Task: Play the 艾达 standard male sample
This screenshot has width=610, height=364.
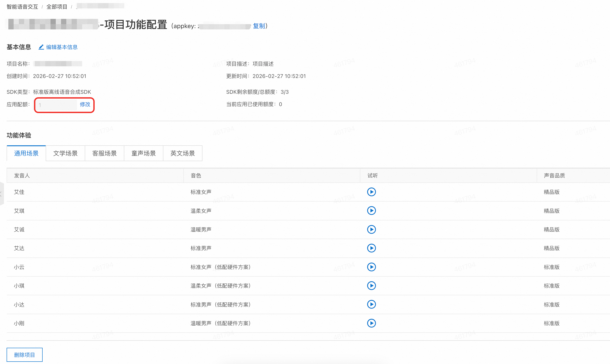Action: click(x=371, y=248)
